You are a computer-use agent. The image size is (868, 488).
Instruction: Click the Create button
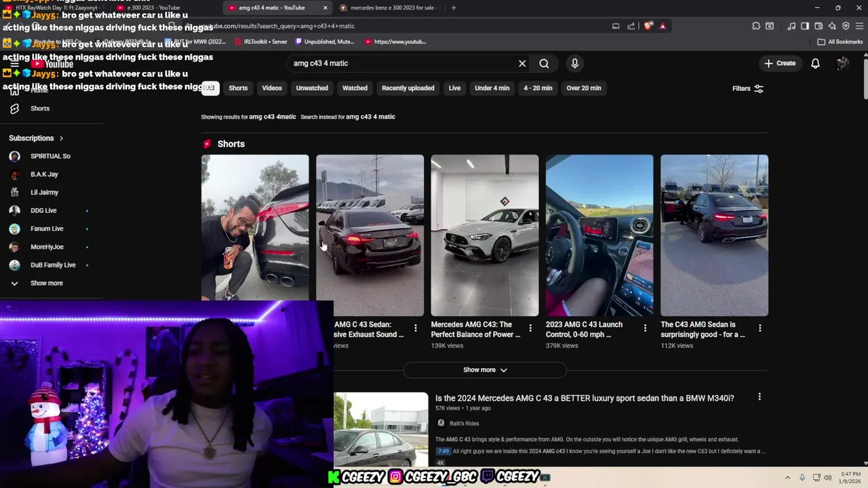click(x=780, y=63)
